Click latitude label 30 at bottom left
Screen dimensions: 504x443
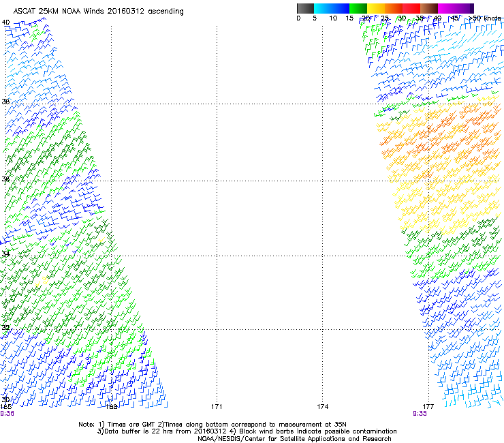tap(5, 400)
